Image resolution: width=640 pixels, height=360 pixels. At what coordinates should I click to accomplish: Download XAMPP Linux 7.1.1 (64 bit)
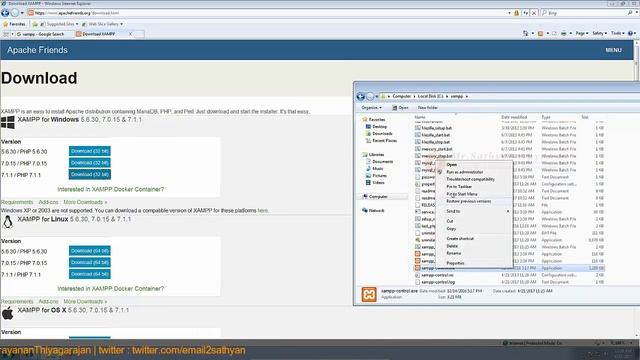(90, 274)
